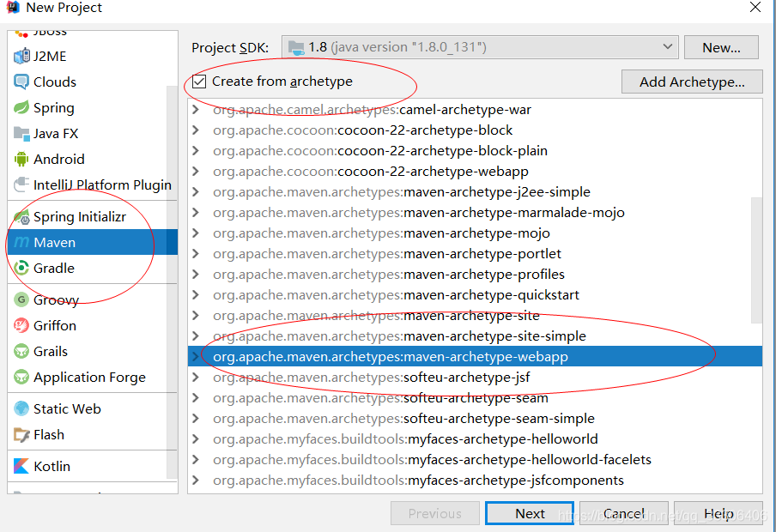The width and height of the screenshot is (776, 532).
Task: Expand the camel-archetype-war entry
Action: coord(196,110)
